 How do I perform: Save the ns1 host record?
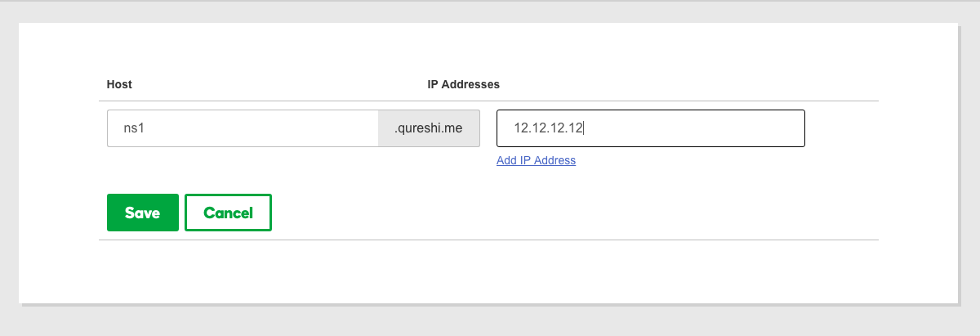point(142,213)
